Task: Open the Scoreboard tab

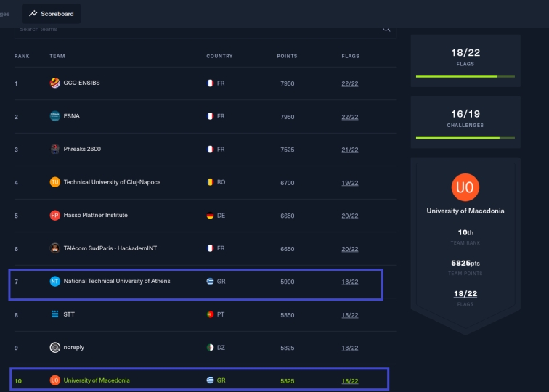Action: coord(51,14)
